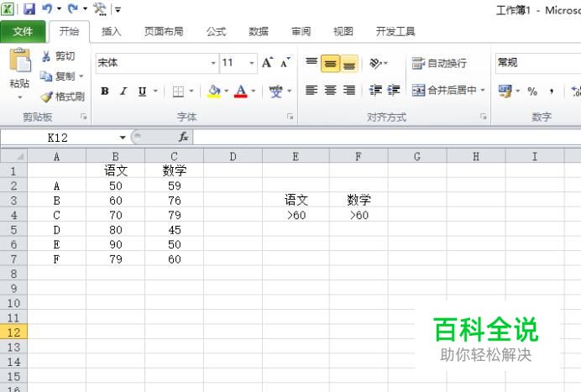
Task: Select cell E4 containing >60
Action: (x=296, y=215)
